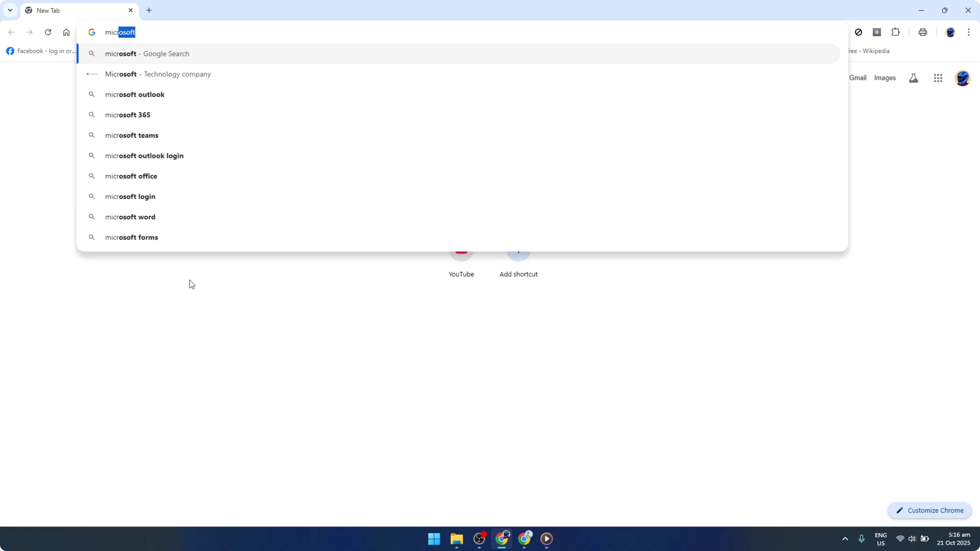The width and height of the screenshot is (980, 551).
Task: Open the second Chrome taskbar icon
Action: coord(524,539)
